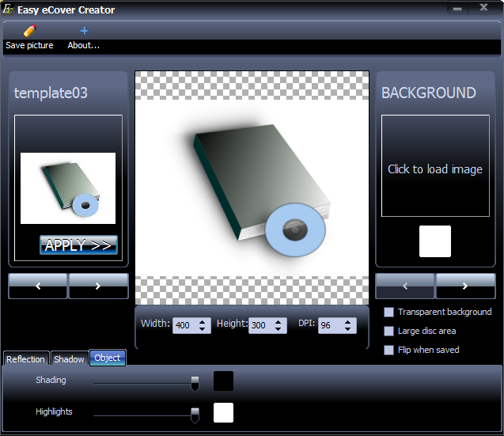Image resolution: width=504 pixels, height=436 pixels.
Task: Select the template03 thumbnail preview
Action: [x=68, y=188]
